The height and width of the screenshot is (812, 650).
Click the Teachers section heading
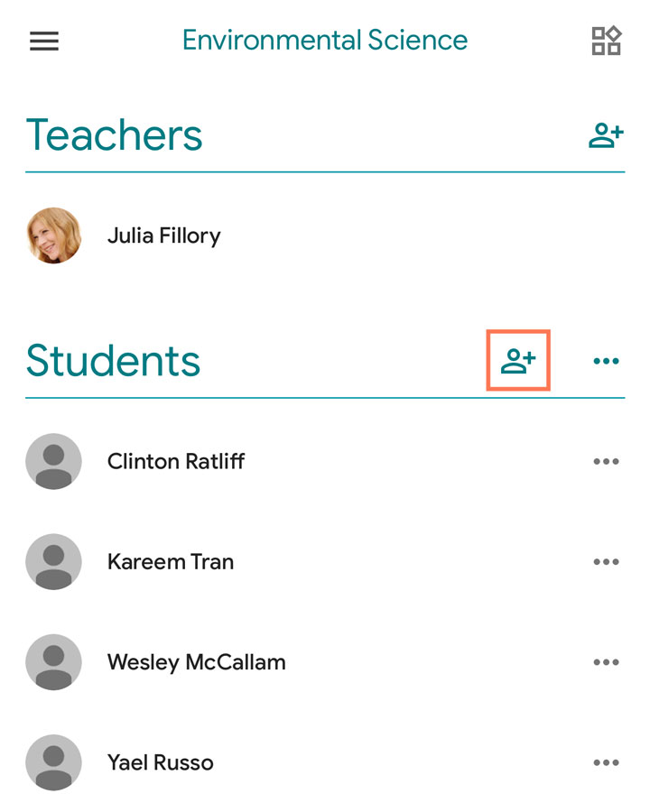point(114,134)
